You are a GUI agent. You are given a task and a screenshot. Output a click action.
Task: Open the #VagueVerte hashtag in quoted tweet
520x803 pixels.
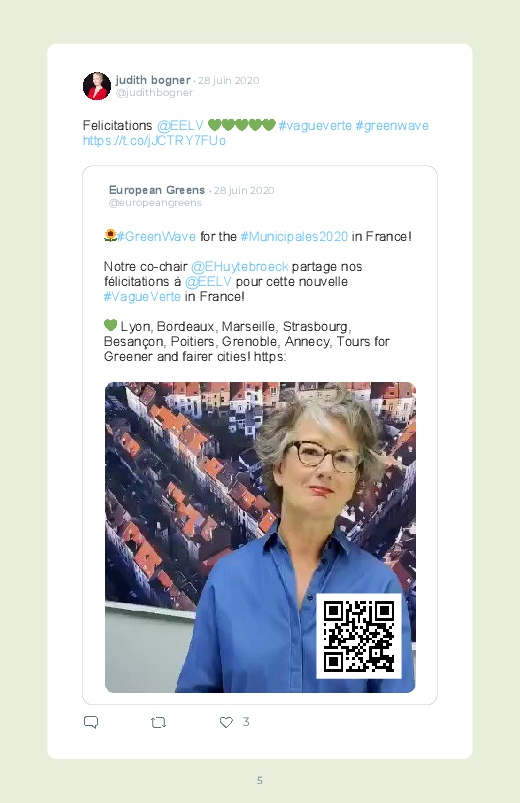click(x=142, y=297)
